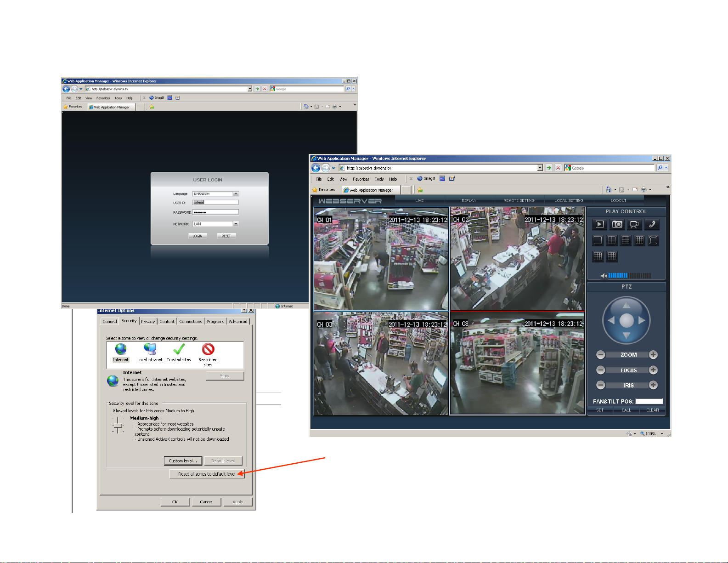Tilt camera down with PTZ arrow
This screenshot has height=563, width=728.
626,336
